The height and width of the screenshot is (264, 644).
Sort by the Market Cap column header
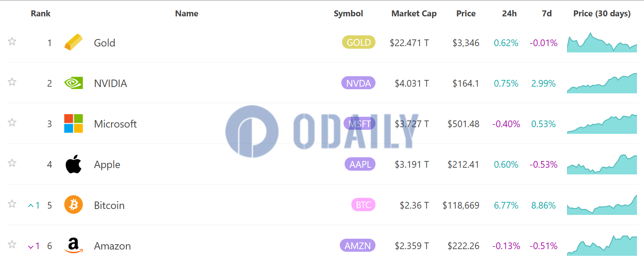pos(414,13)
